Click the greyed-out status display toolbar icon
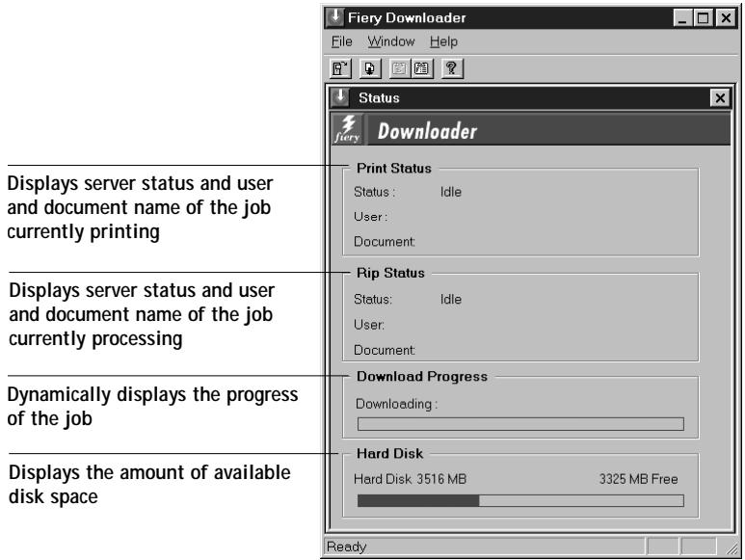745x560 pixels. point(400,68)
